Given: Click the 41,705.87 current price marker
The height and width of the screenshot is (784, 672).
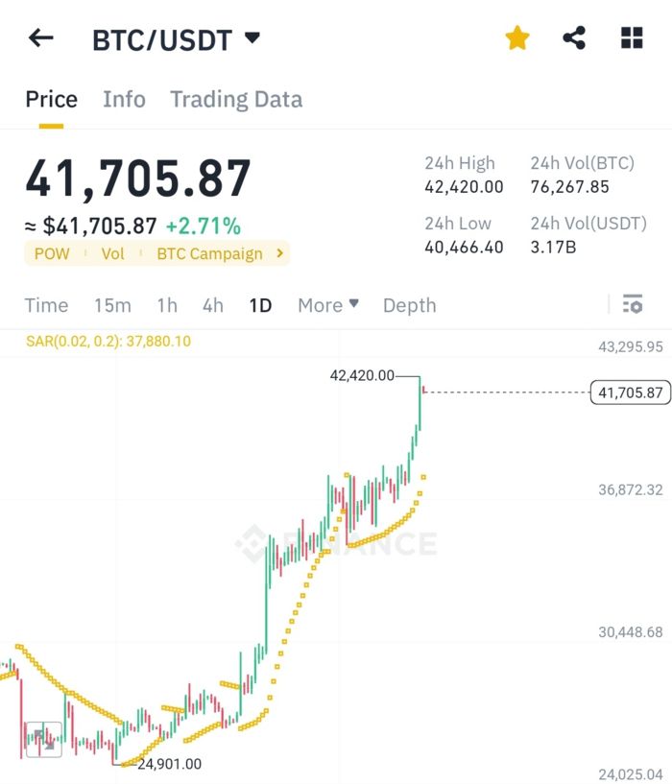Looking at the screenshot, I should click(630, 392).
